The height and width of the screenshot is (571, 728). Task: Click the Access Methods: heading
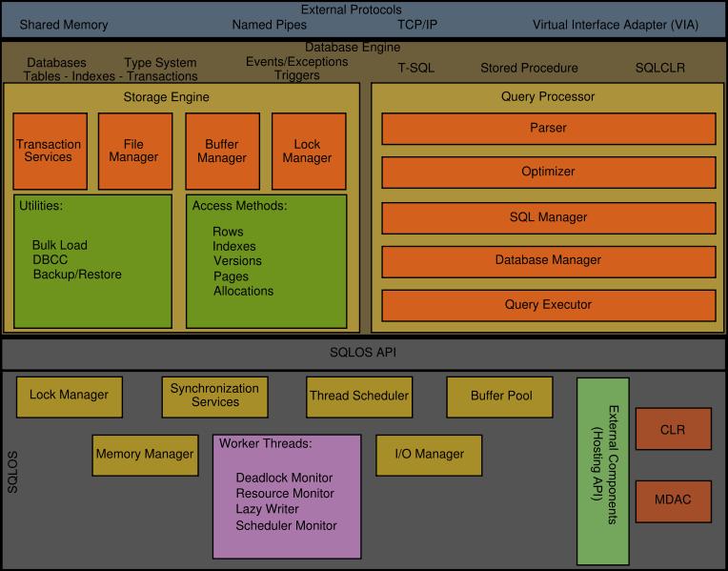(x=239, y=206)
